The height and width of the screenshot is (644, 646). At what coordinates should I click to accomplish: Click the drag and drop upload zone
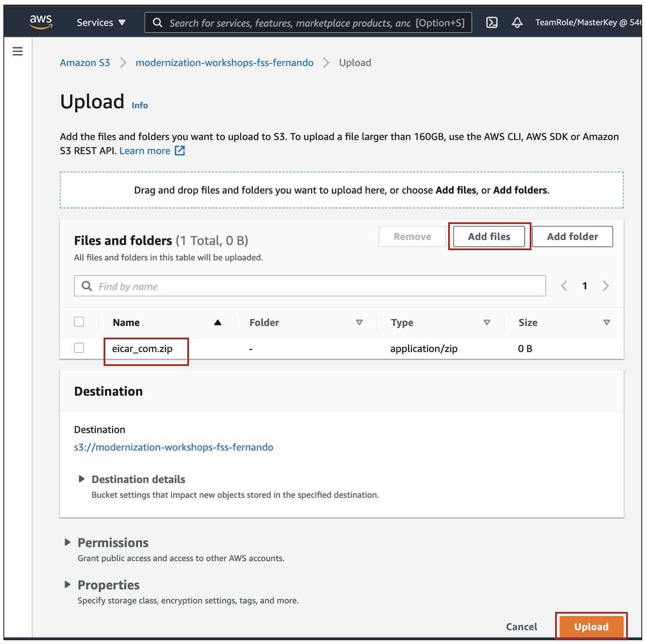coord(342,190)
